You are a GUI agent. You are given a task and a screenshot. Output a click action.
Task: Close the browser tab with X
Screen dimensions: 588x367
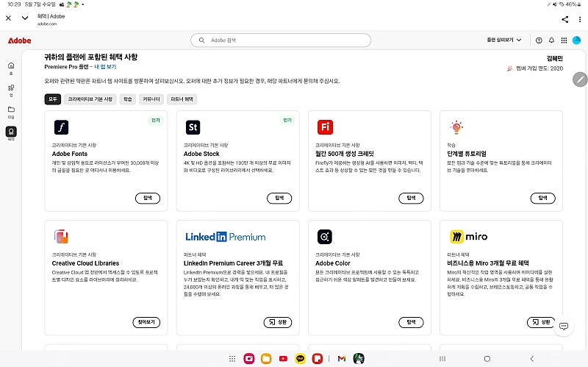point(8,18)
